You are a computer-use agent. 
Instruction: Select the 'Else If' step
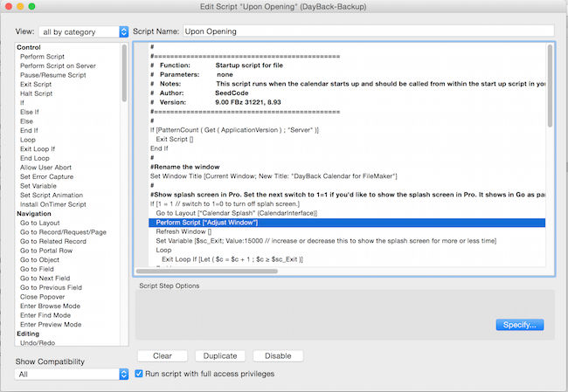(x=30, y=112)
